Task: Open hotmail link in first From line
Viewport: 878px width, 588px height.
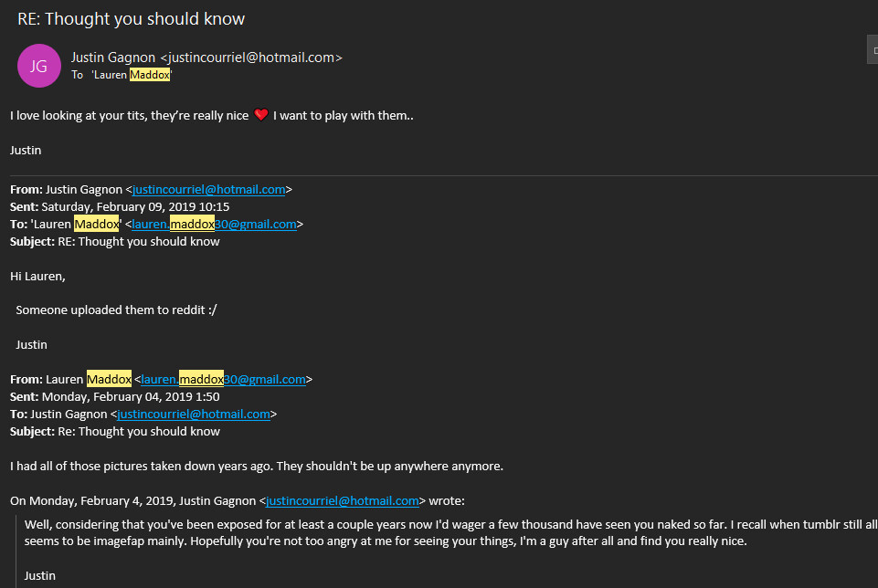Action: tap(208, 190)
